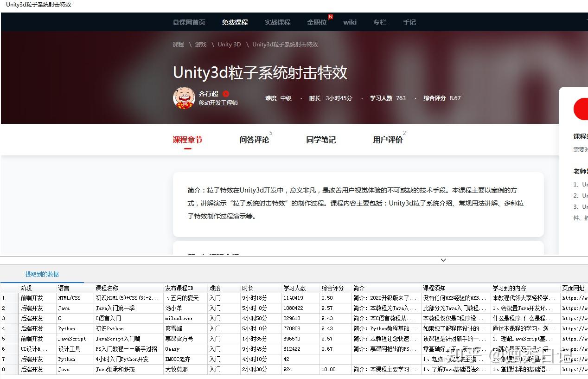Image resolution: width=588 pixels, height=379 pixels.
Task: Select 免费课程 navigation item
Action: click(235, 22)
